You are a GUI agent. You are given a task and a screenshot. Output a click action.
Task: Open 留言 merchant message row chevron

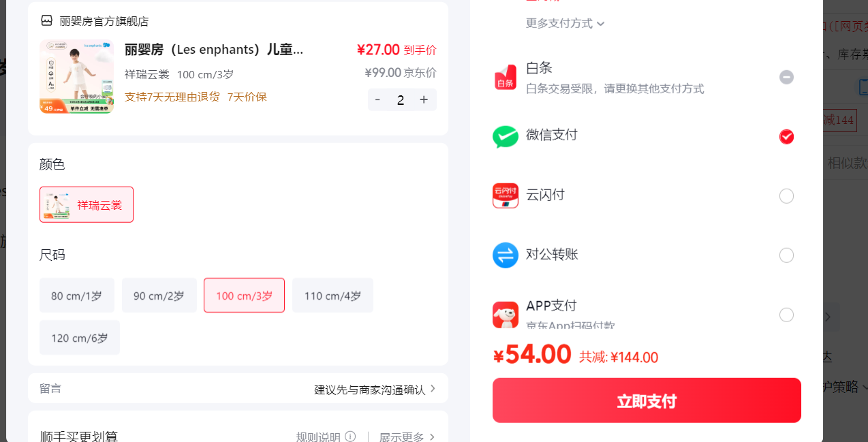tap(432, 389)
